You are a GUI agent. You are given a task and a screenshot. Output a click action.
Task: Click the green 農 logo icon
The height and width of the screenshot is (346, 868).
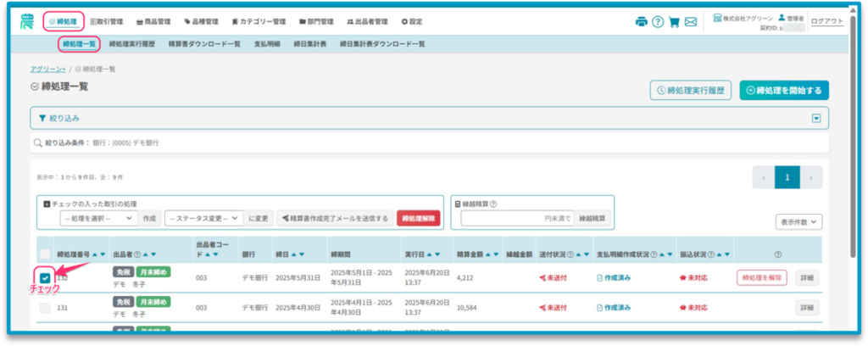(26, 21)
